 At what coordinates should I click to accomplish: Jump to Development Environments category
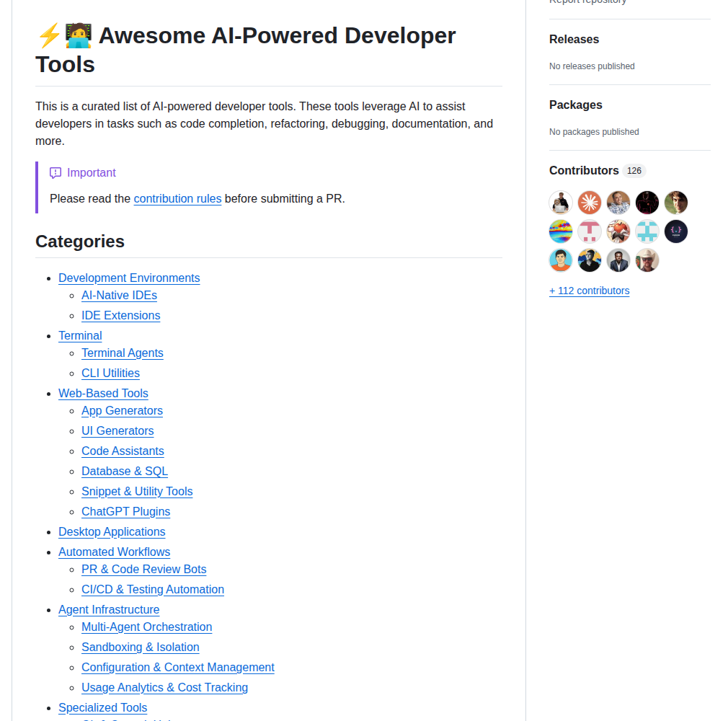click(129, 278)
